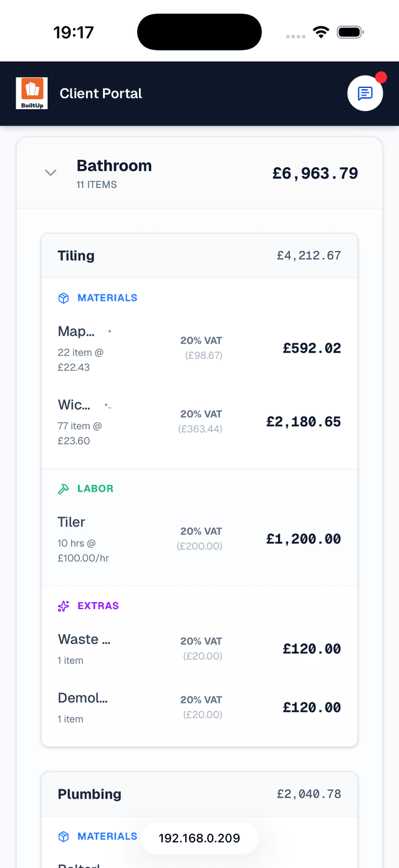Viewport: 399px width, 868px height.
Task: Click the Extras sparkle icon
Action: (64, 606)
